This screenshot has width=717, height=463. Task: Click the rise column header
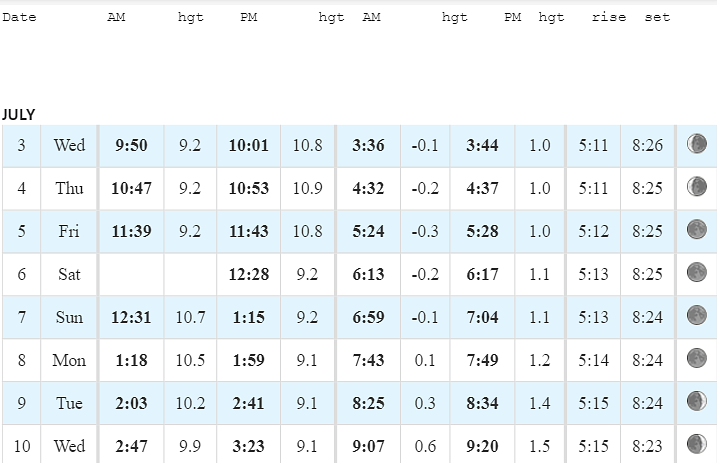tap(609, 17)
